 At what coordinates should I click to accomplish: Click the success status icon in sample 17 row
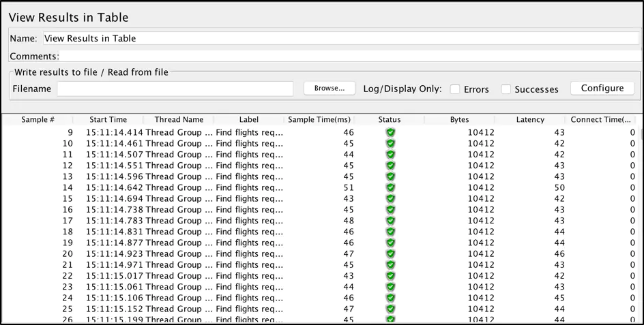click(391, 221)
